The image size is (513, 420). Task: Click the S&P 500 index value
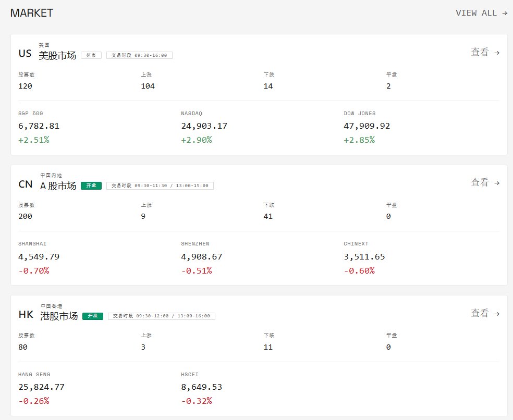coord(39,126)
